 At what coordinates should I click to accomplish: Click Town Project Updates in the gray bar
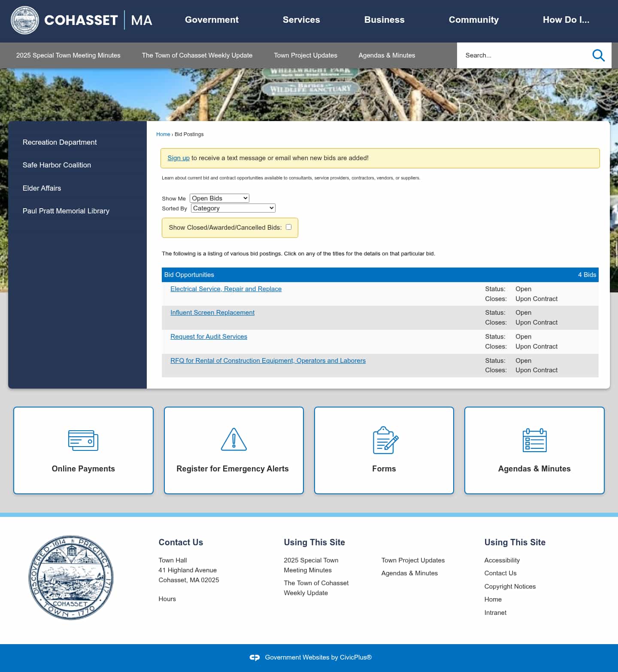(305, 55)
